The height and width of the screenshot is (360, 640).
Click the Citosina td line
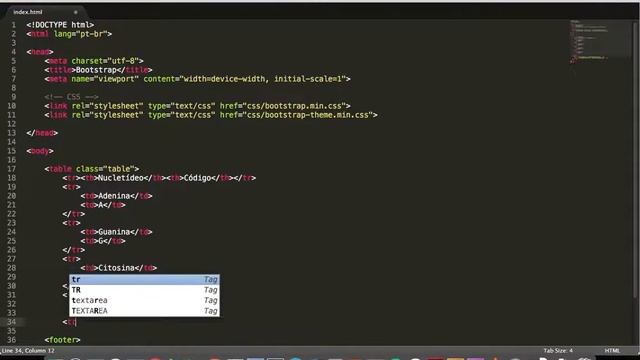tap(119, 268)
